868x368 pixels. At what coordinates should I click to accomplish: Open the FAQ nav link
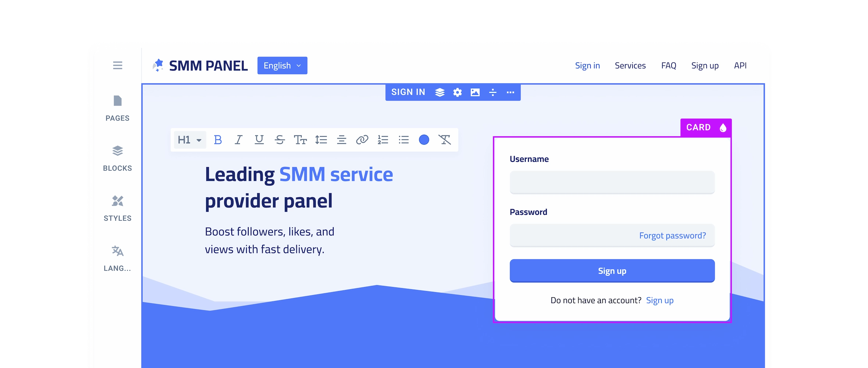click(669, 66)
